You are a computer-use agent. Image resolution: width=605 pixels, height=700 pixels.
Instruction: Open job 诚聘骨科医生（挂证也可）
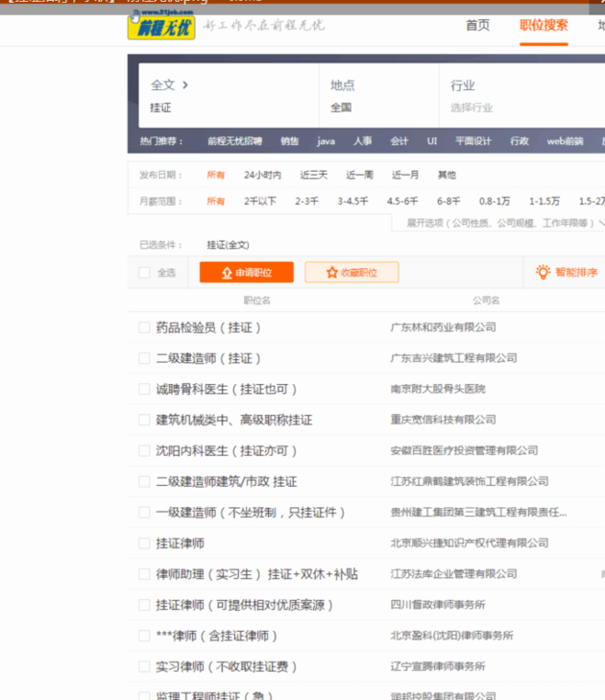tap(227, 389)
